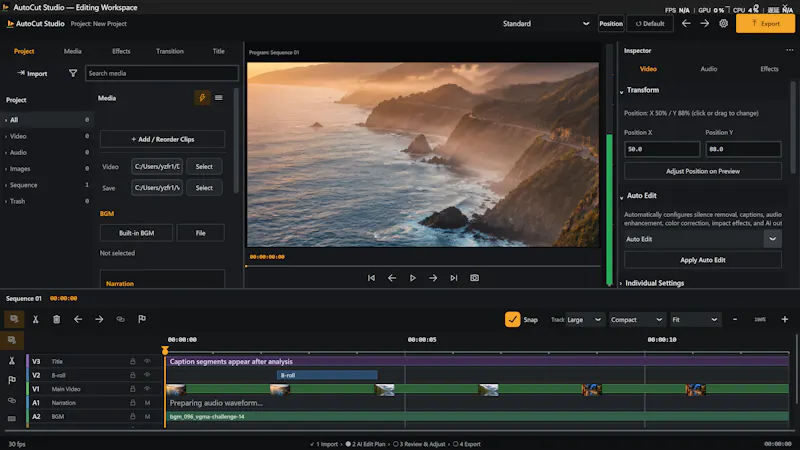Click the Export button

click(765, 23)
